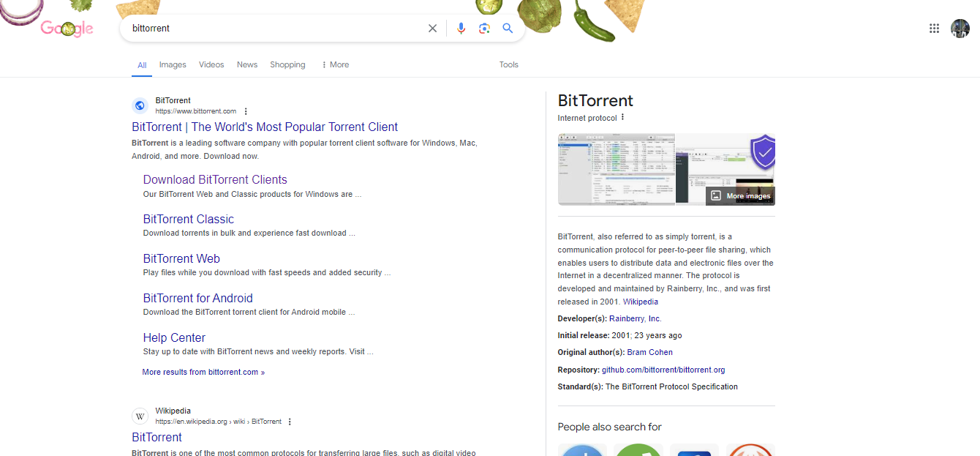Switch to the Images tab
The image size is (980, 456).
pyautogui.click(x=173, y=64)
